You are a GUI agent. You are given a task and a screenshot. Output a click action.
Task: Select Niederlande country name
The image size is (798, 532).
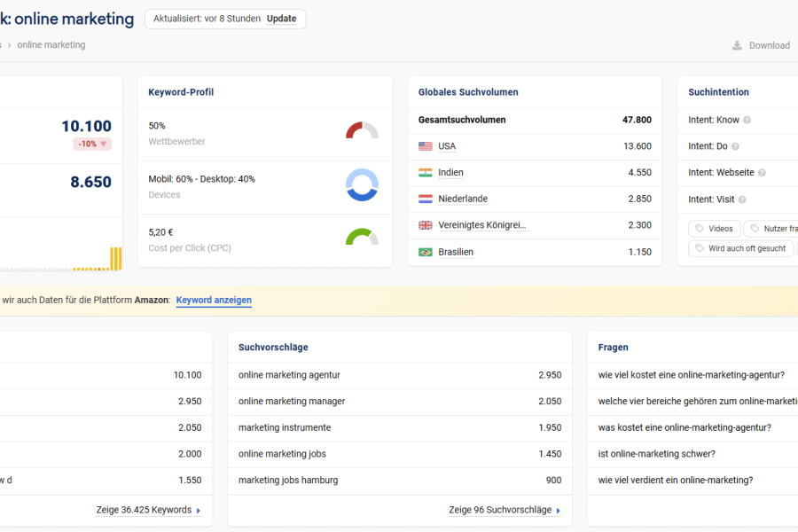click(463, 199)
